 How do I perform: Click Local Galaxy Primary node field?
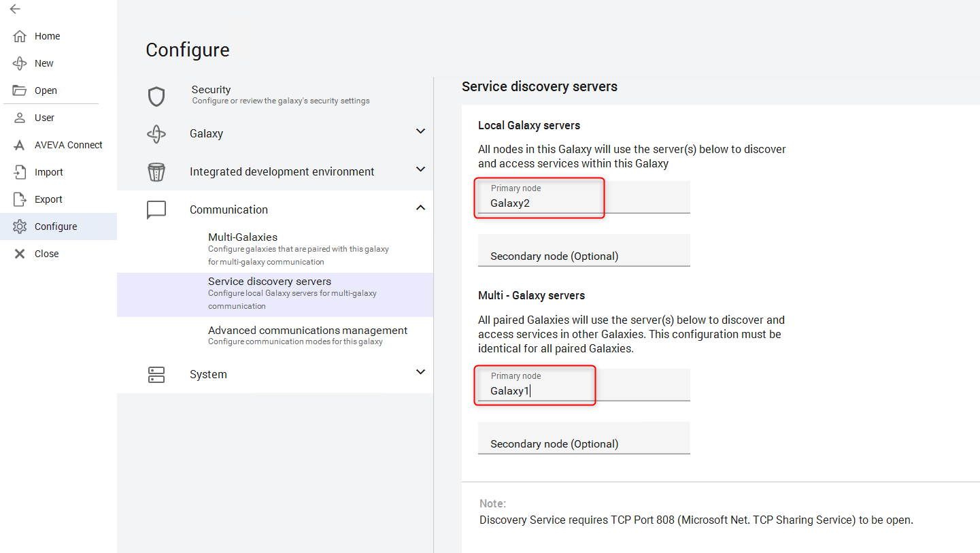coord(584,203)
